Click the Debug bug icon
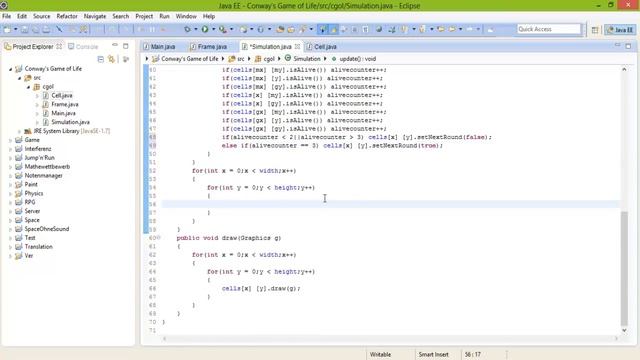640x360 pixels. coord(187,29)
